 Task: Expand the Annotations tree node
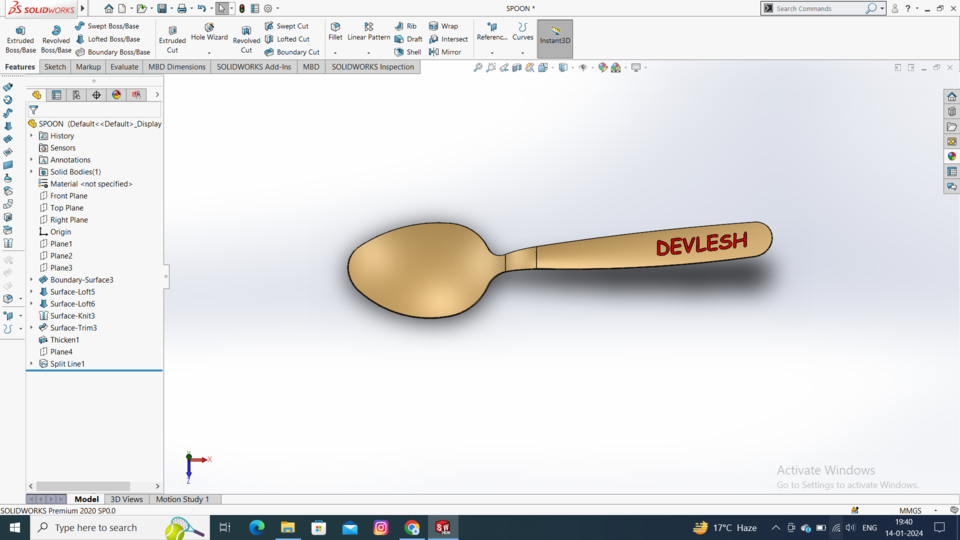click(32, 160)
